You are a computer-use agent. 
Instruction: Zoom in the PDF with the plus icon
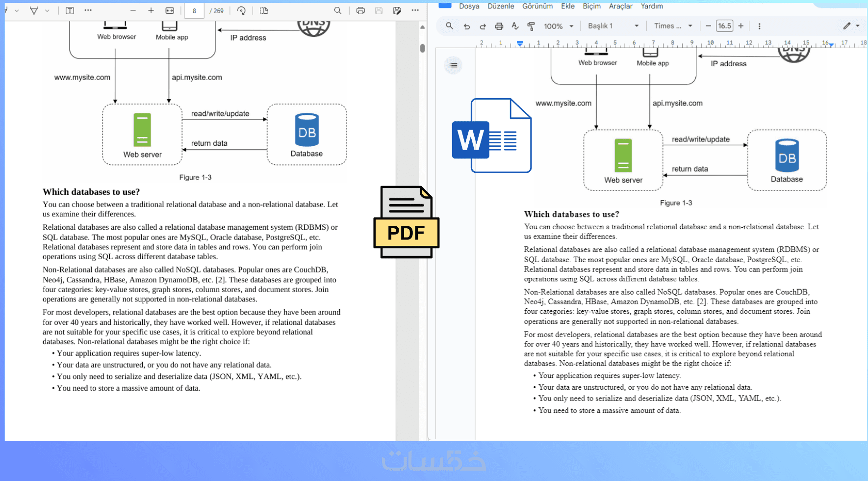click(x=151, y=10)
